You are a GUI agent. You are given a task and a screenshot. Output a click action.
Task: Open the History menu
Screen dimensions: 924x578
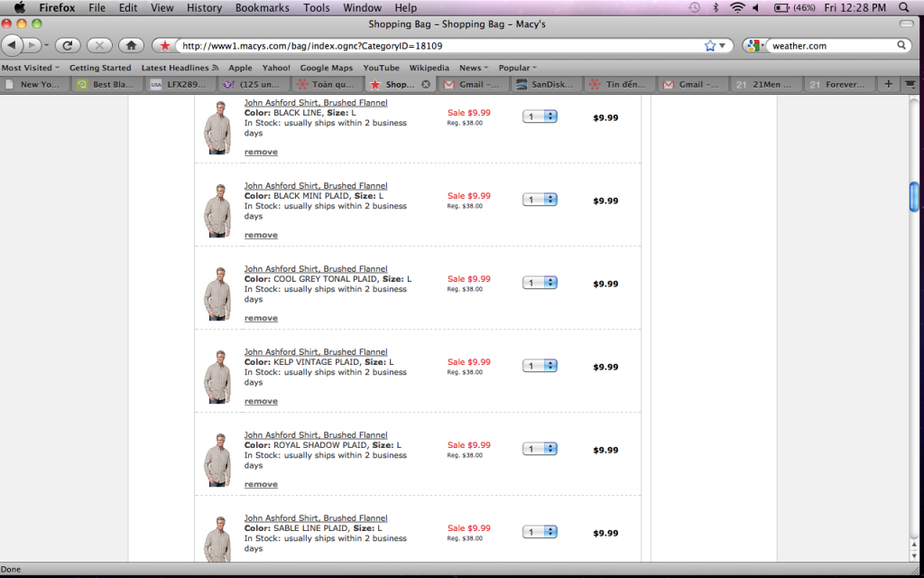coord(204,7)
